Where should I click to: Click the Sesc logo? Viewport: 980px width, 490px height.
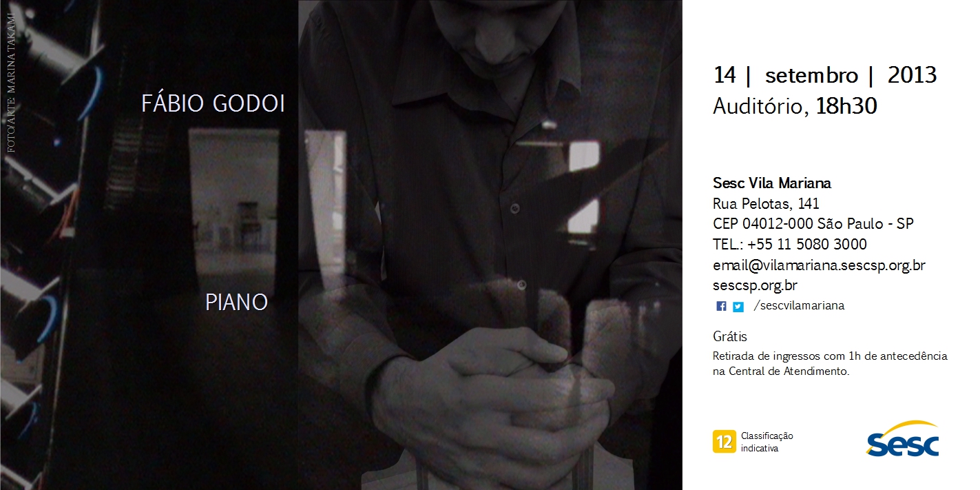903,439
